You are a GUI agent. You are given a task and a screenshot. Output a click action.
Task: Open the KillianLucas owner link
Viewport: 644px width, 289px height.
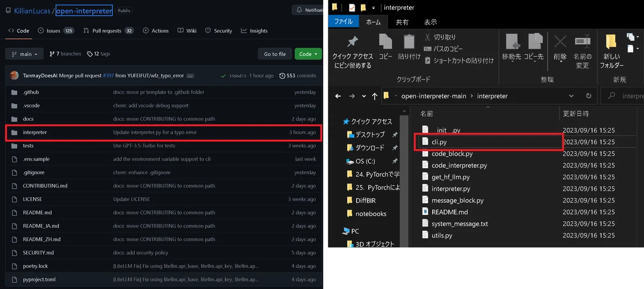32,10
